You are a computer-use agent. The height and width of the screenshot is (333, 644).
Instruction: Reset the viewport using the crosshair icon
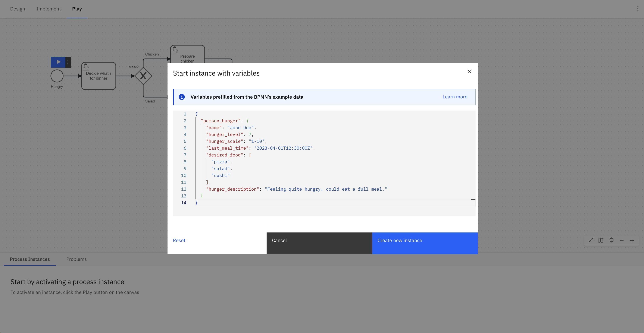point(612,240)
